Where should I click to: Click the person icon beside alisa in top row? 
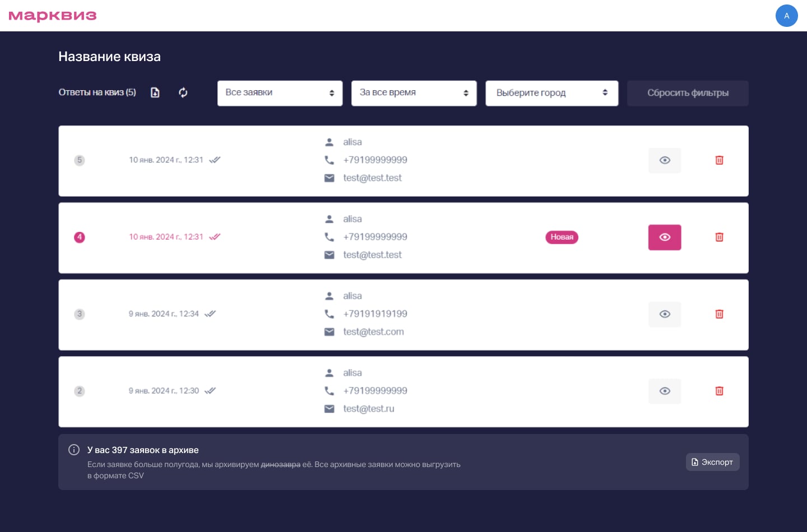click(330, 141)
